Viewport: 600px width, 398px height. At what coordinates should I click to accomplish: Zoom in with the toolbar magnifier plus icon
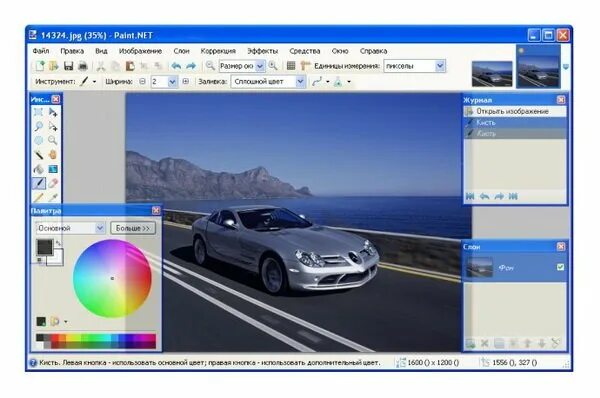(x=273, y=66)
